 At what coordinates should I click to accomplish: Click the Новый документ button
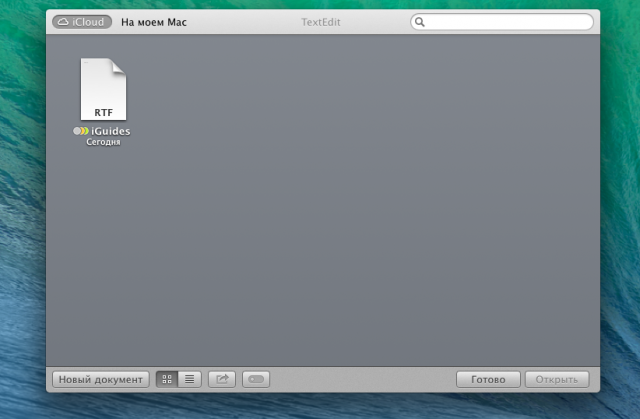101,379
